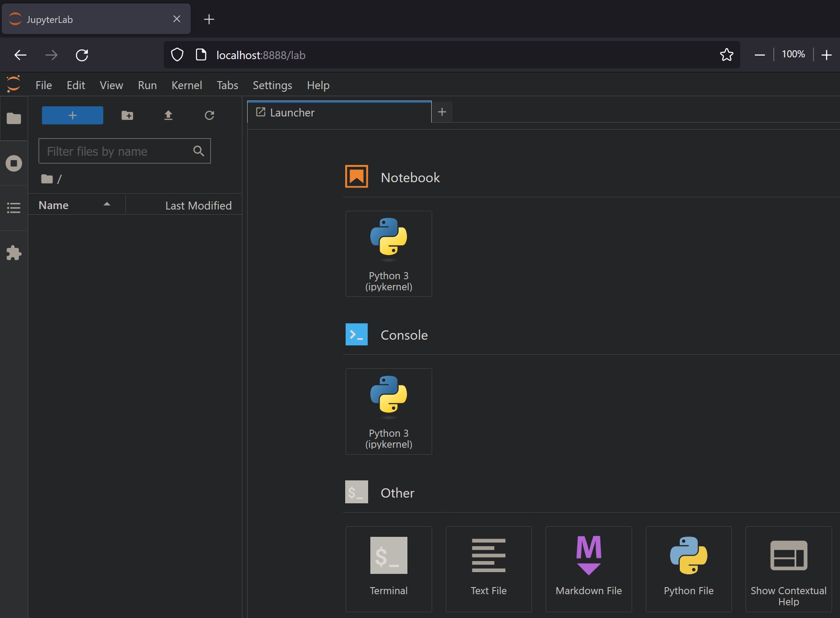Click the Notebook section icon

[x=356, y=176]
